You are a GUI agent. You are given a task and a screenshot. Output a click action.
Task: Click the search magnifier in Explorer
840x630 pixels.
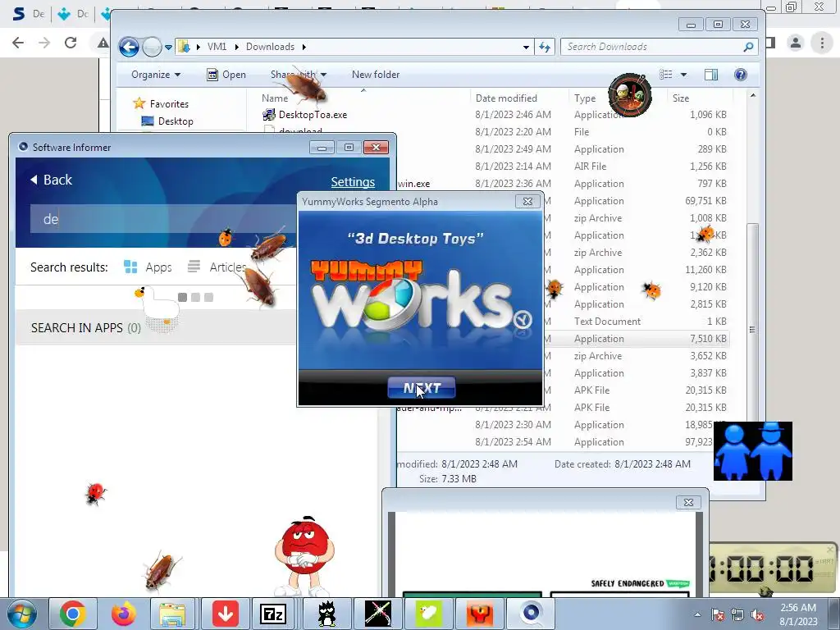click(748, 47)
